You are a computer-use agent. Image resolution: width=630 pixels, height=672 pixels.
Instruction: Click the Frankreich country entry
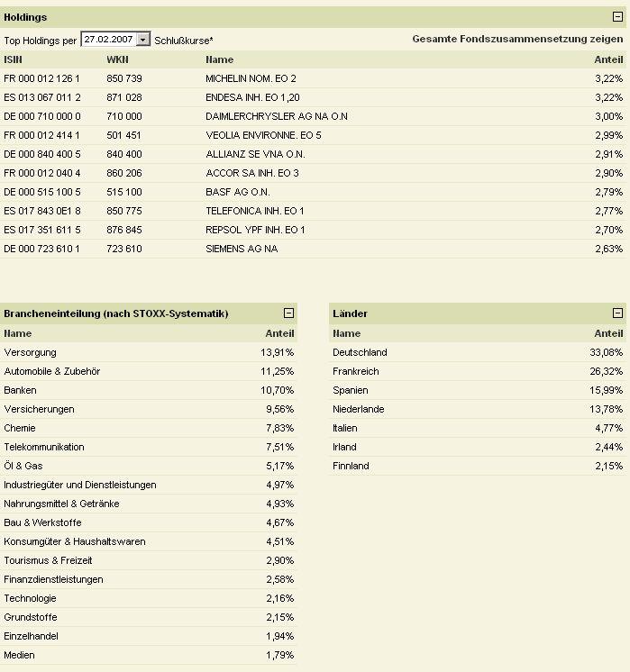[356, 371]
